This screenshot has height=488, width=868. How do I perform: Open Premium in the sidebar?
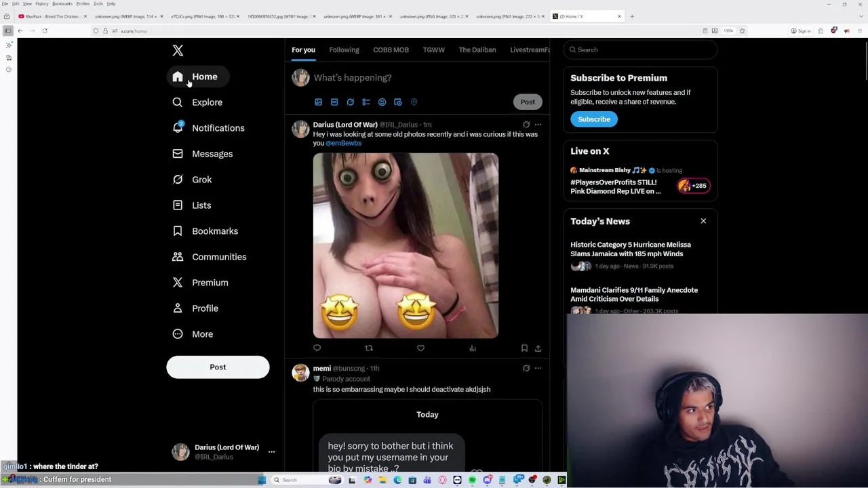pyautogui.click(x=200, y=283)
